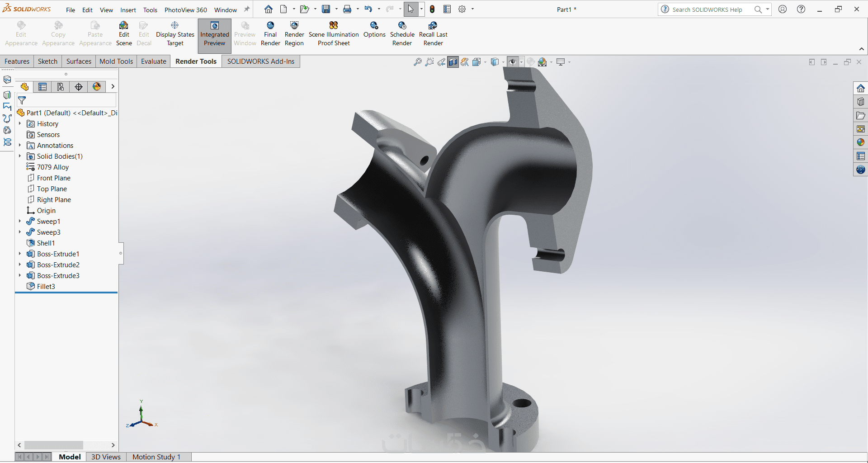Click the Previous View icon
The width and height of the screenshot is (868, 463).
(441, 62)
